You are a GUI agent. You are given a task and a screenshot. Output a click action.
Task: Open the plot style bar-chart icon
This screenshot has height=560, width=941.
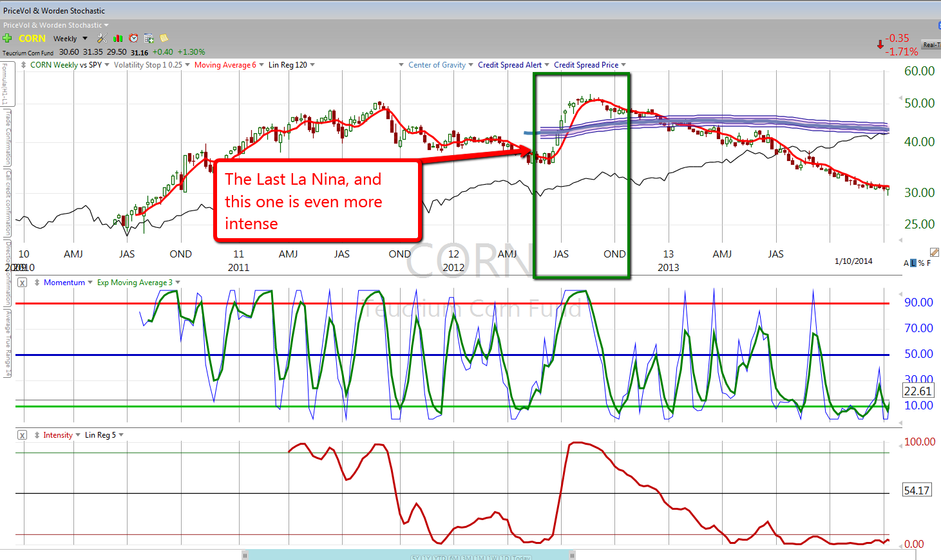(x=118, y=38)
